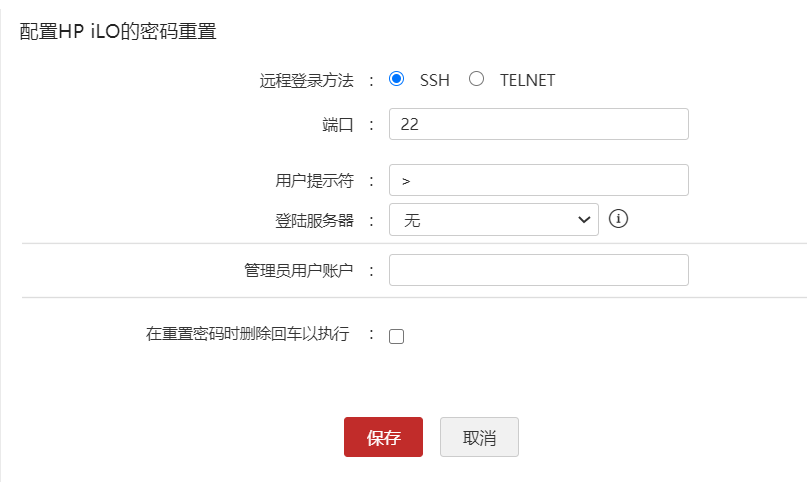Click the 管理员用户账户 field label
Viewport: 807px width, 482px height.
click(298, 270)
